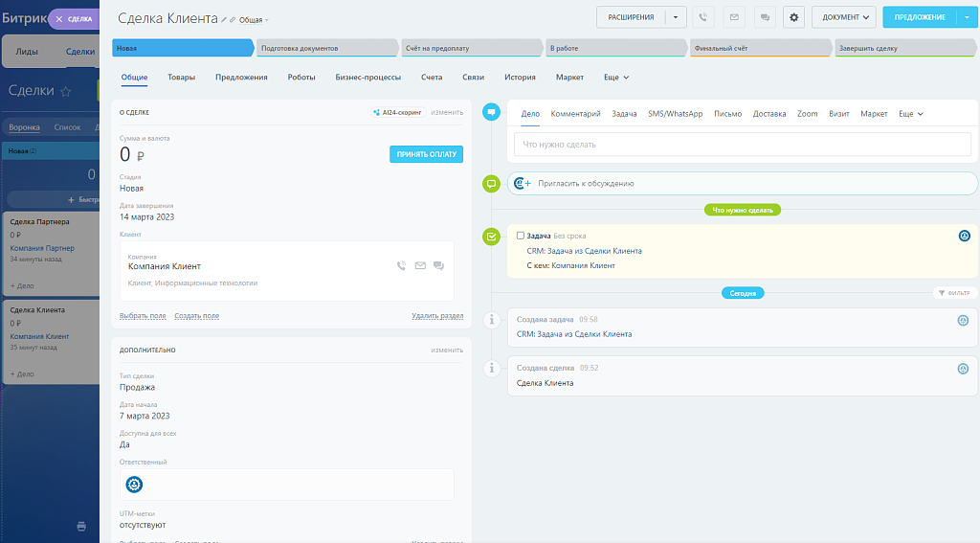Image resolution: width=980 pixels, height=543 pixels.
Task: Click the mail icon in Компания Клиент card
Action: pos(420,266)
